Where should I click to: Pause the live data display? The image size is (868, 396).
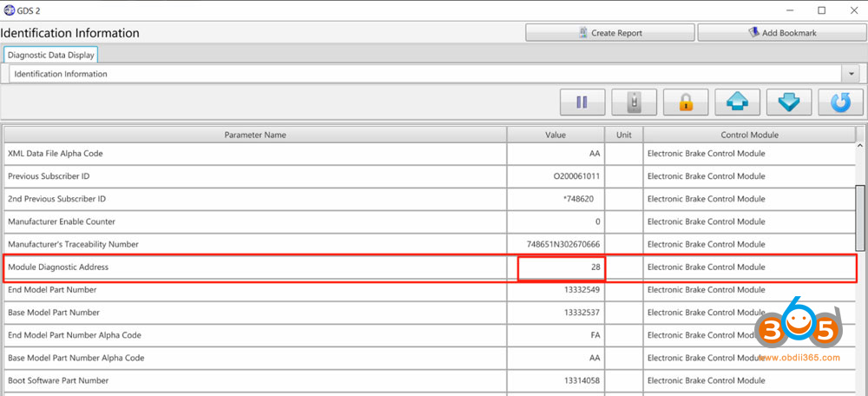point(582,102)
